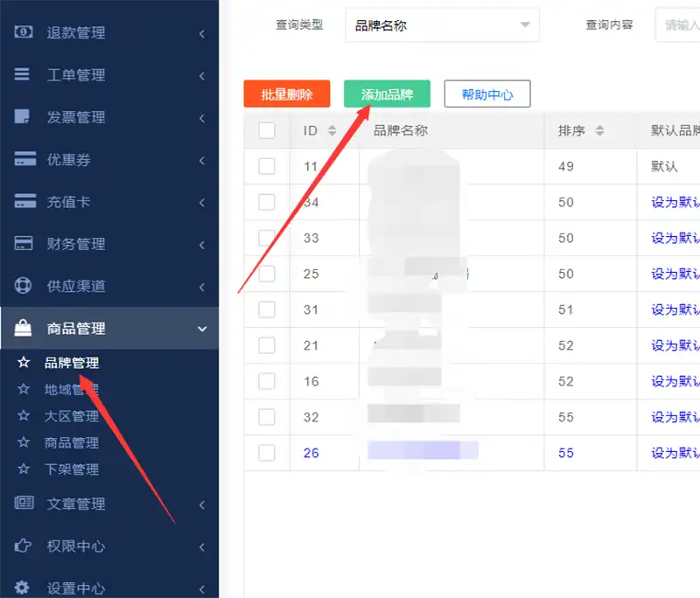Image resolution: width=700 pixels, height=598 pixels.
Task: Check the checkbox for row ID 16
Action: coord(267,381)
